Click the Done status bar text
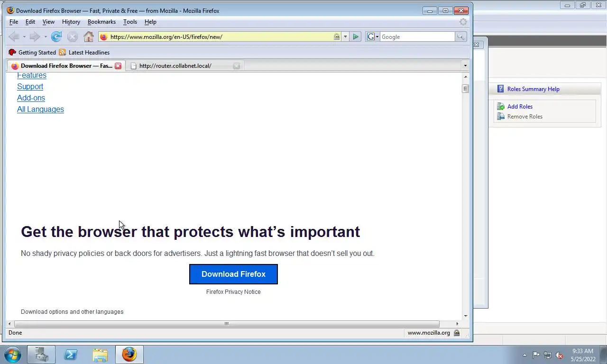The width and height of the screenshot is (607, 364). coord(15,333)
